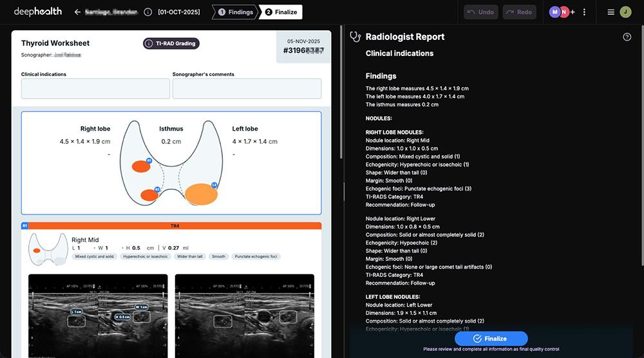Click the worksheet date 05-NOV-2025

(303, 41)
